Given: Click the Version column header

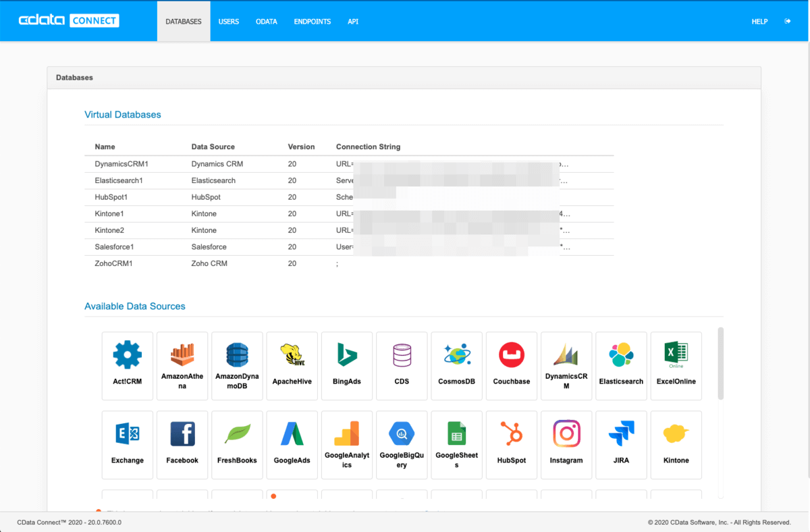Looking at the screenshot, I should pyautogui.click(x=301, y=147).
